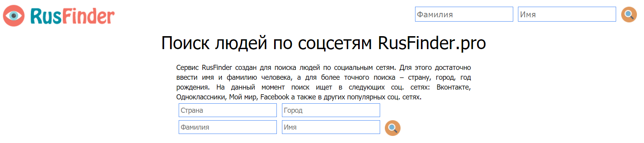Focus the header Фамилия field
Image resolution: width=644 pixels, height=143 pixels.
(x=464, y=14)
